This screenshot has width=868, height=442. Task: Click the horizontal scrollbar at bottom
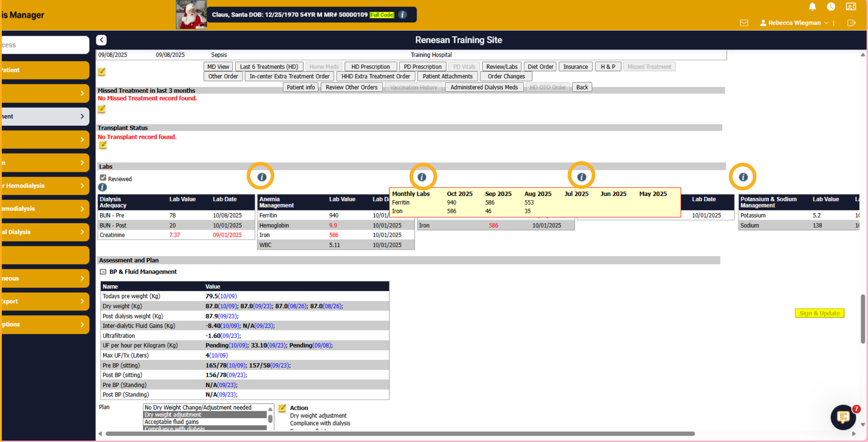point(400,434)
